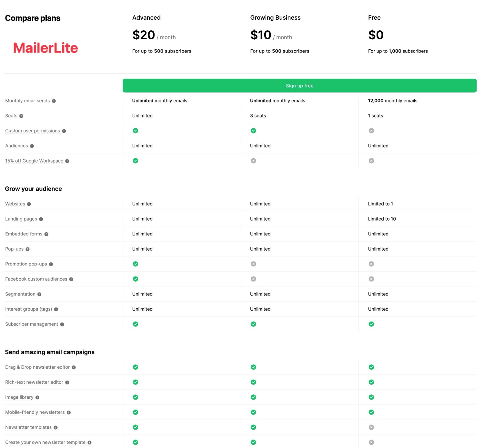Select the Advanced plan heading
Screen dimensions: 484x448
pyautogui.click(x=146, y=18)
